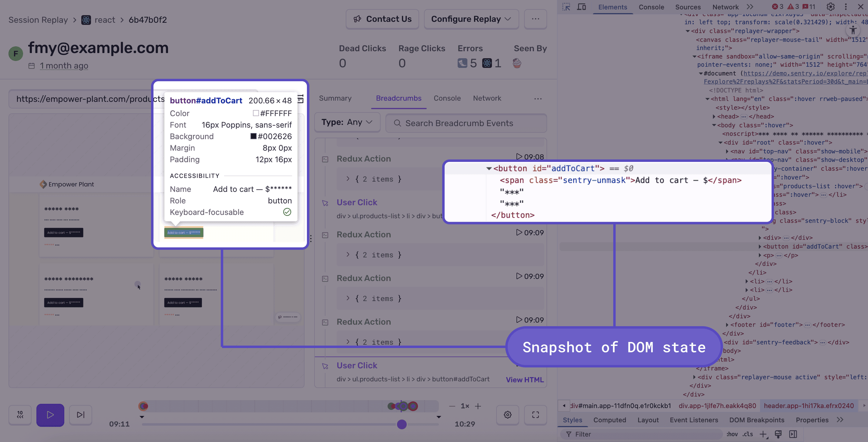Click the View HTML link under User Click

tap(525, 380)
